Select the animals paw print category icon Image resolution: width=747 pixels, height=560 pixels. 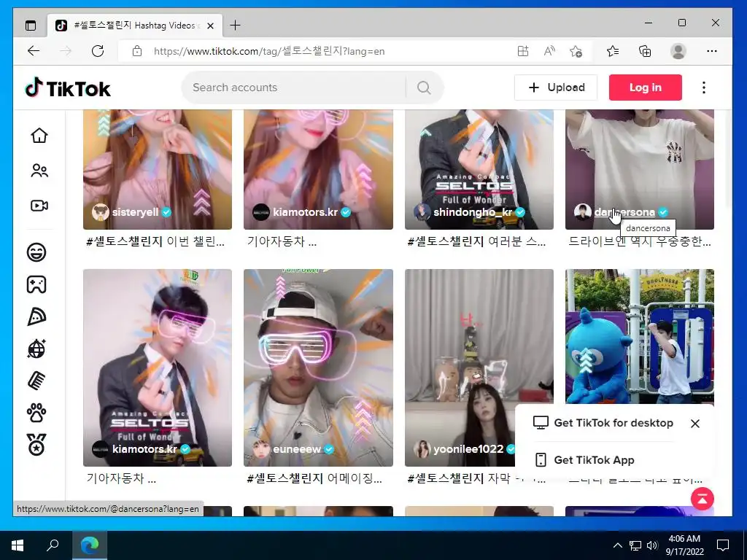[x=36, y=413]
